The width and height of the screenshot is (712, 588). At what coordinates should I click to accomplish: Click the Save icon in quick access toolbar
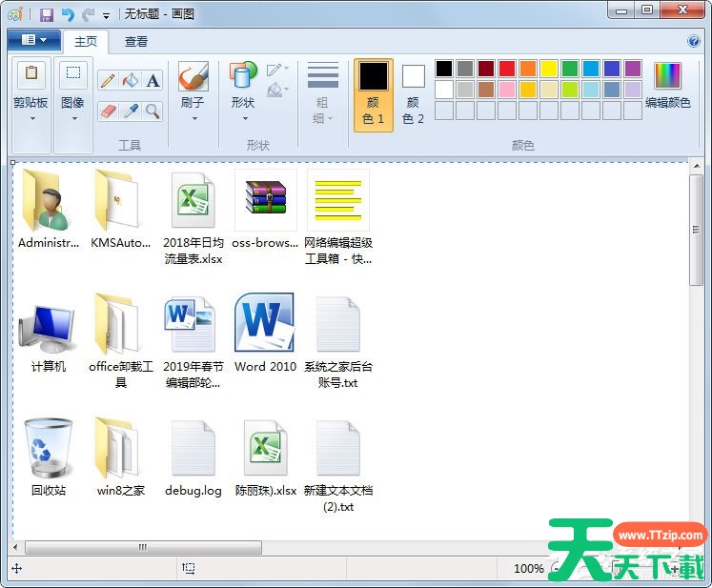(47, 14)
